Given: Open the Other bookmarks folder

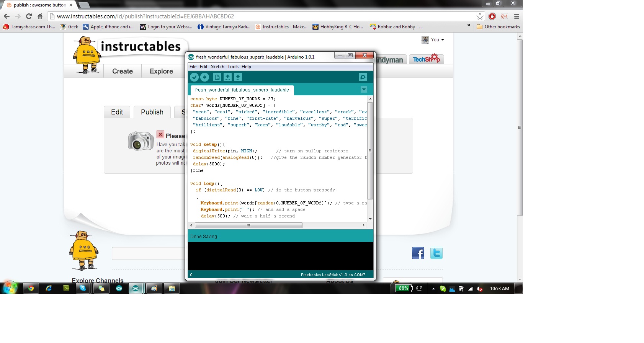Looking at the screenshot, I should point(498,27).
